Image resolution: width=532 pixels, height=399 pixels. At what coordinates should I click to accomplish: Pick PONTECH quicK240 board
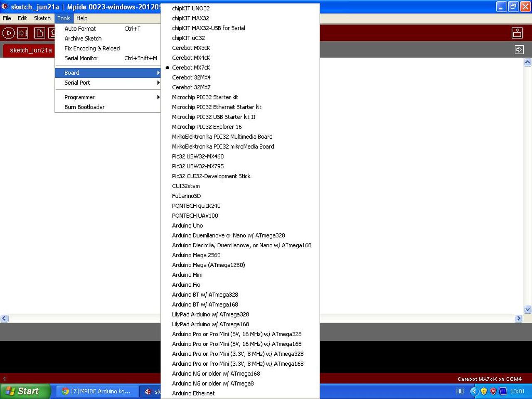240,206
